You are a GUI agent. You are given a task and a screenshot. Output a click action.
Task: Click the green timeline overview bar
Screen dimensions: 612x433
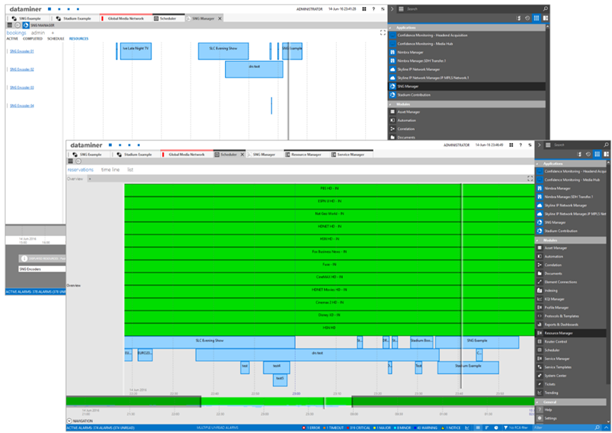coord(300,402)
